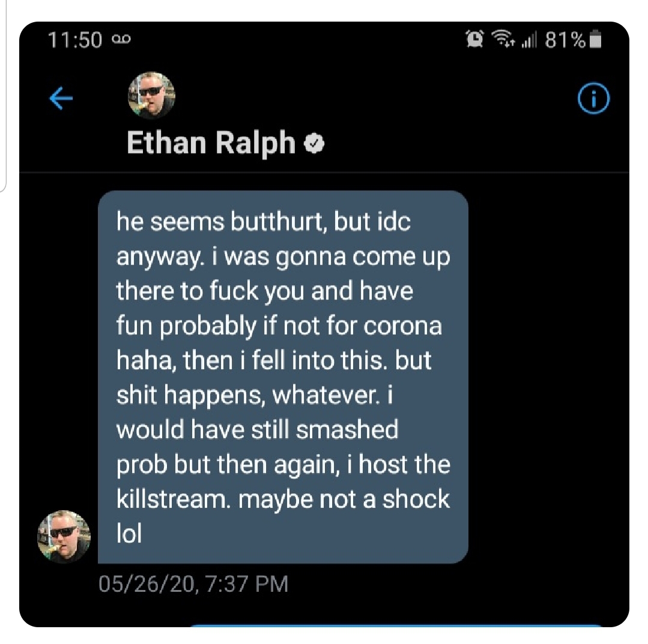The width and height of the screenshot is (648, 644).
Task: Tap the word "corona" in the message
Action: (402, 326)
